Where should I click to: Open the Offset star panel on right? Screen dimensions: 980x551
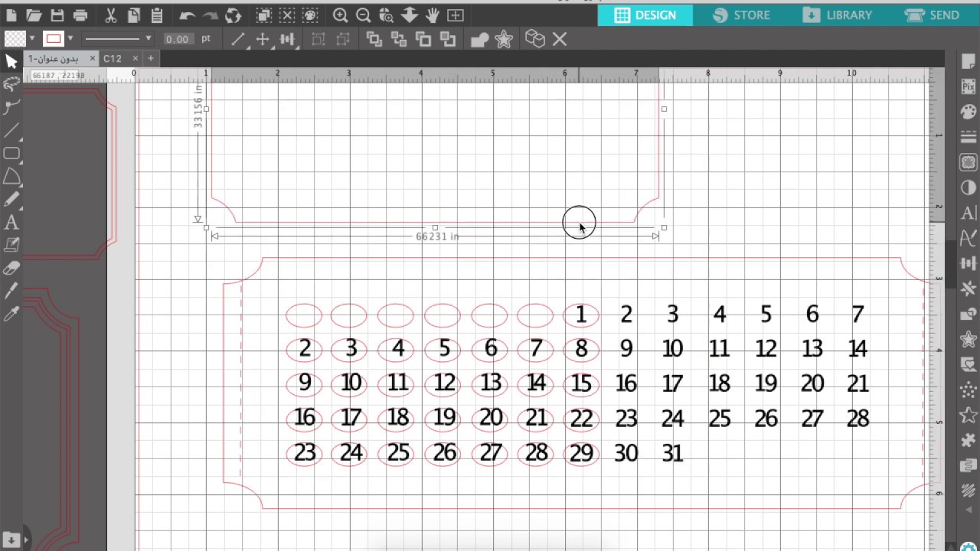(x=968, y=339)
